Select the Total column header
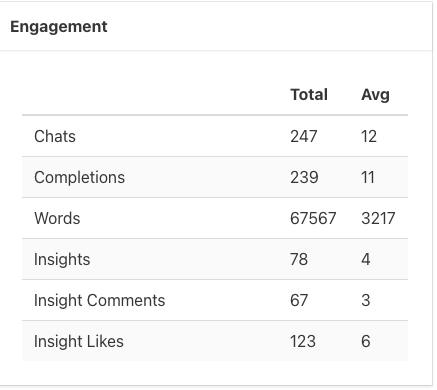This screenshot has height=390, width=437. 309,95
